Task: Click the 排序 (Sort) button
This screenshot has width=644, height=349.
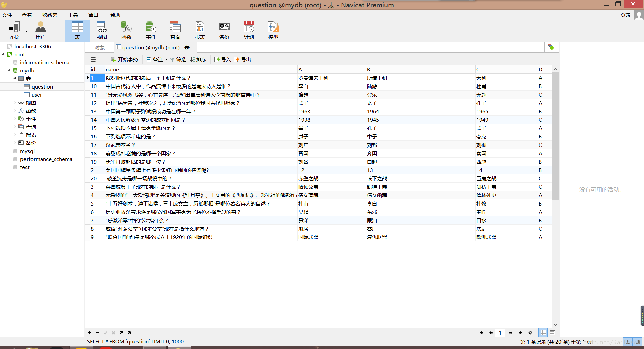Action: pos(198,59)
